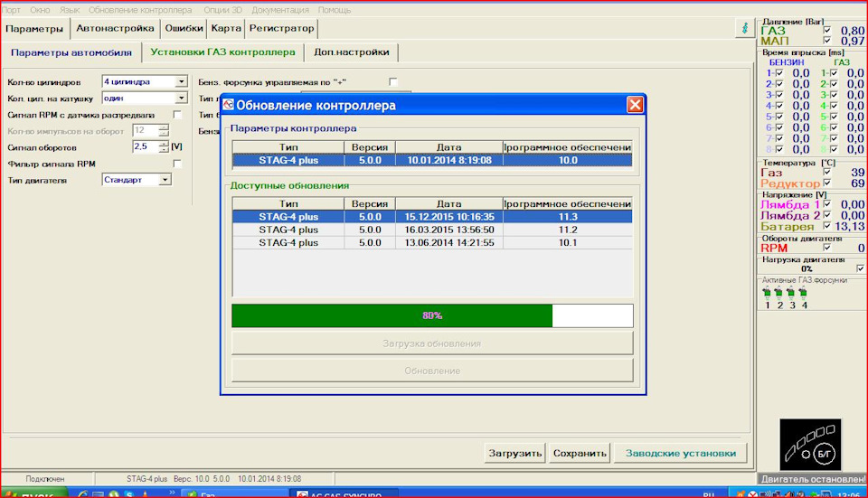This screenshot has height=498, width=868.
Task: Click the Сигнал оборотов stepper arrows
Action: click(x=164, y=146)
